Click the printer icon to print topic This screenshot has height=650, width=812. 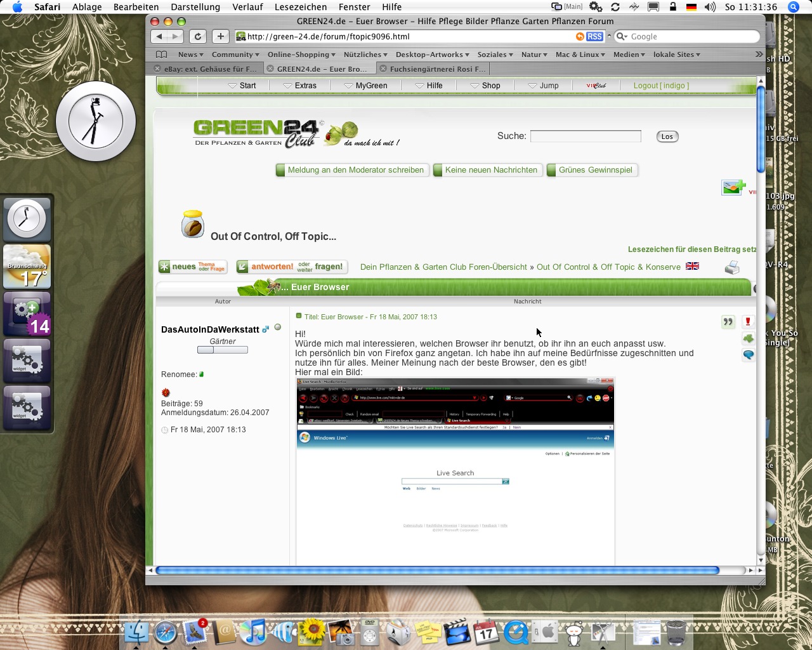click(x=732, y=268)
